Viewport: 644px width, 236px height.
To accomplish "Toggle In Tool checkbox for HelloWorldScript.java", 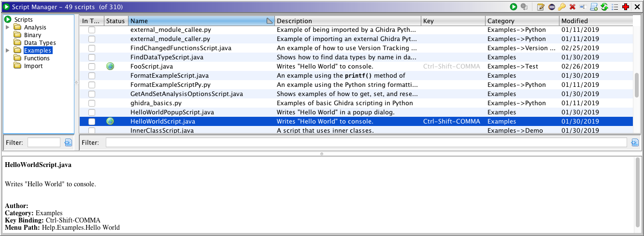I will coord(92,122).
